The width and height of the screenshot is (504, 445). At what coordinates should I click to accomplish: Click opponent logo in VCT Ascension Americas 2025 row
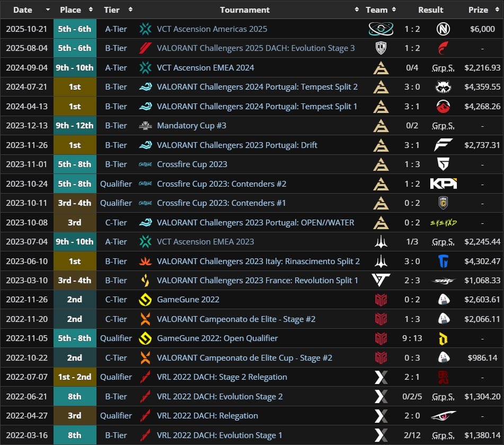[x=443, y=29]
